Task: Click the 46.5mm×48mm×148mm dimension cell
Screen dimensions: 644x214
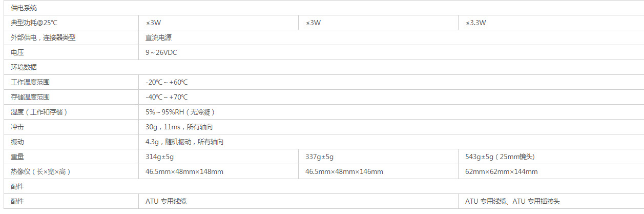Action: [x=219, y=171]
